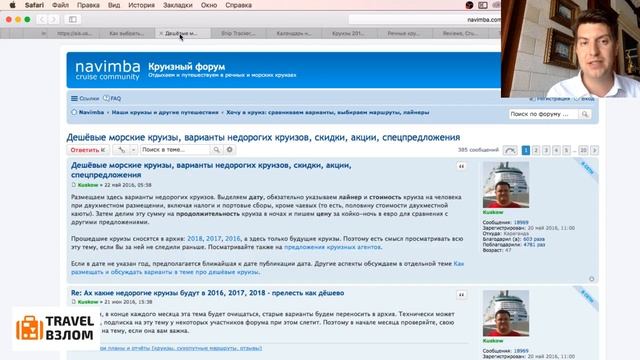The height and width of the screenshot is (360, 640).
Task: Open the Apple menu
Action: 12,5
